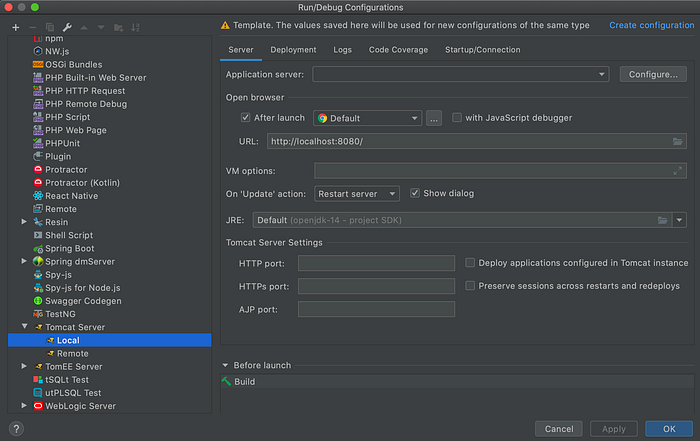This screenshot has height=441, width=700.
Task: Click the NW.js icon in tree
Action: pyautogui.click(x=38, y=51)
